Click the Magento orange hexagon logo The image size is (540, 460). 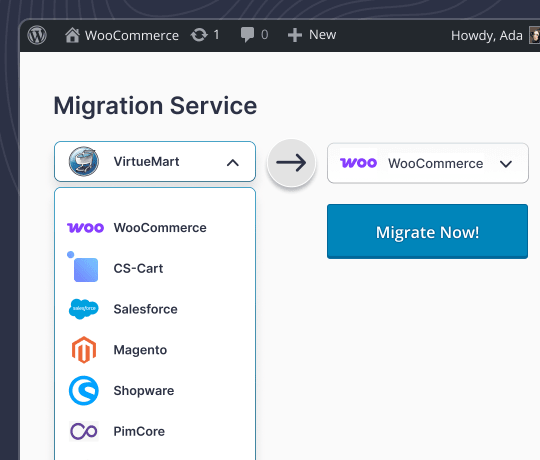coord(84,350)
